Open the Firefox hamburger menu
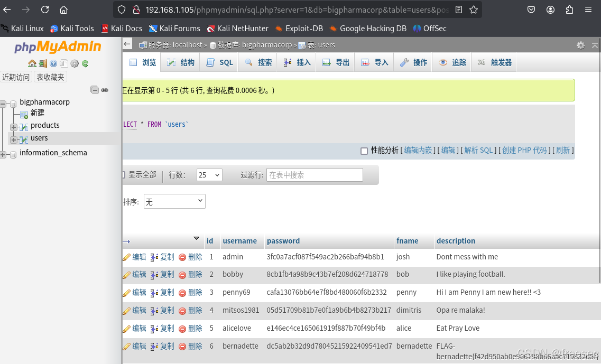This screenshot has height=364, width=601. (588, 10)
